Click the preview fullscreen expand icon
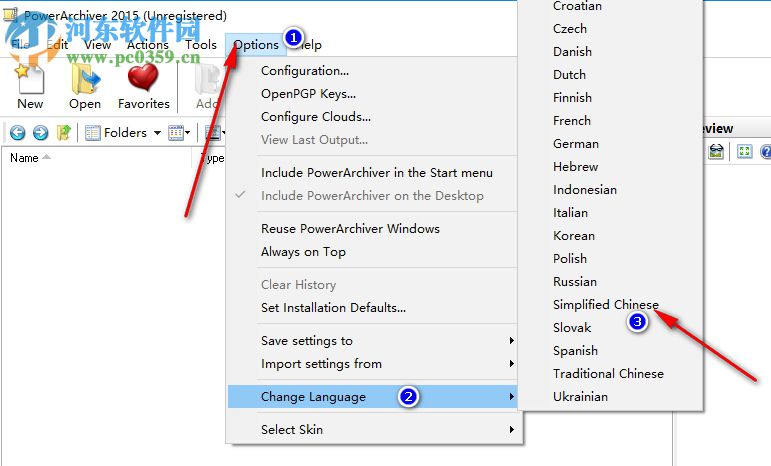Screen dimensions: 771x466 (744, 151)
